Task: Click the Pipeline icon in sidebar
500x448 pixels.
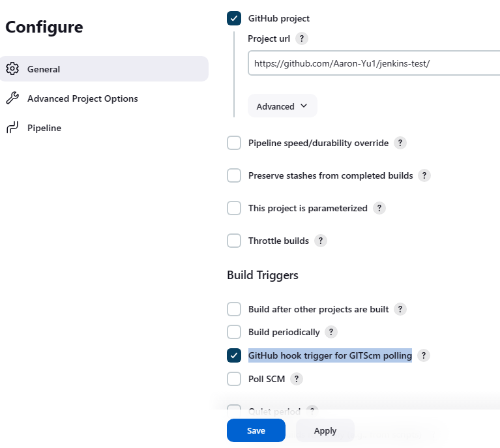Action: coord(12,128)
